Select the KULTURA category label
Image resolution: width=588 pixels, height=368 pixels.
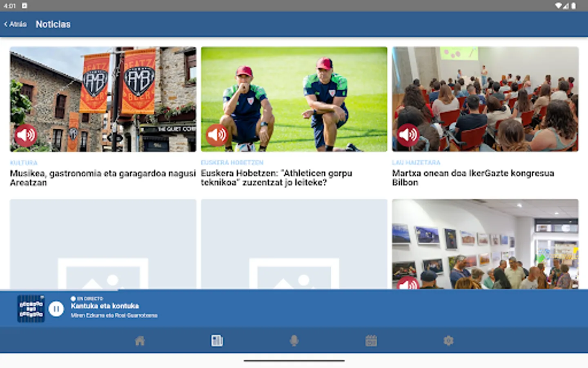click(x=23, y=162)
